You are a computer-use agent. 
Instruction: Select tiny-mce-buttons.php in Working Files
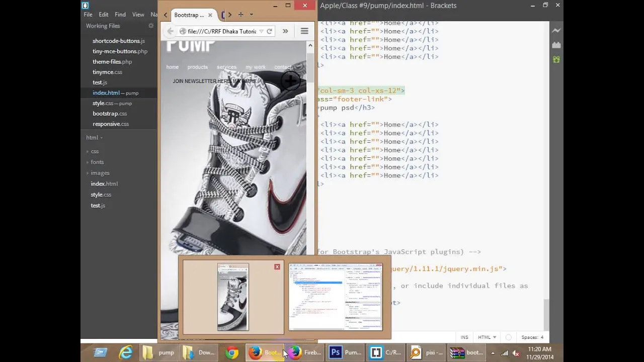coord(120,51)
